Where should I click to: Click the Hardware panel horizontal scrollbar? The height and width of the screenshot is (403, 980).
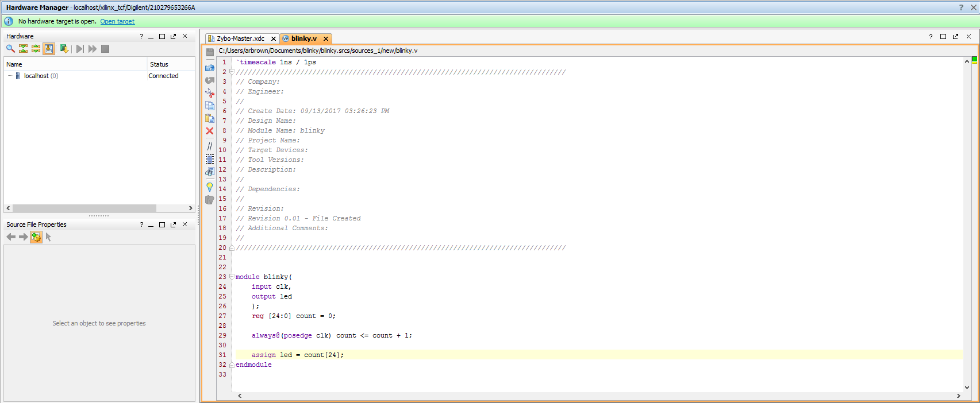tap(84, 208)
